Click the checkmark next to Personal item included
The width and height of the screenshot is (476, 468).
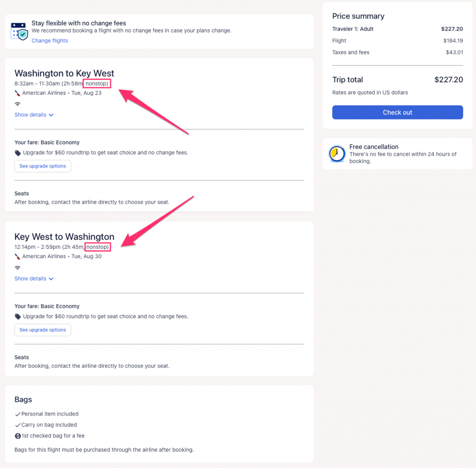tap(18, 414)
